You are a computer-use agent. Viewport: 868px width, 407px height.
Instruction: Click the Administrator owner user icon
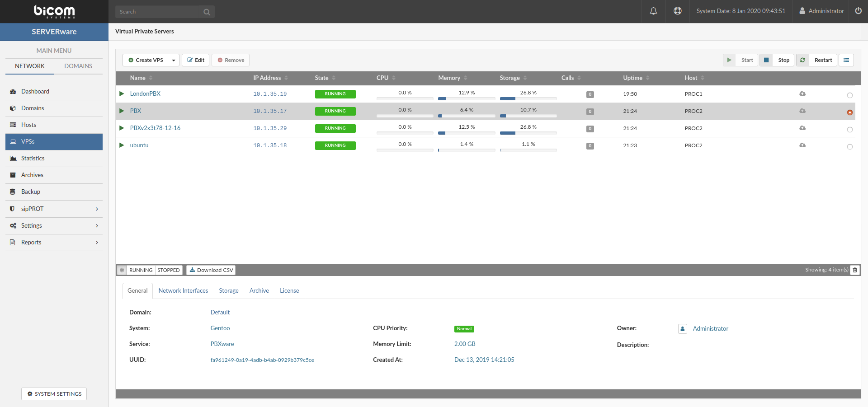[683, 329]
